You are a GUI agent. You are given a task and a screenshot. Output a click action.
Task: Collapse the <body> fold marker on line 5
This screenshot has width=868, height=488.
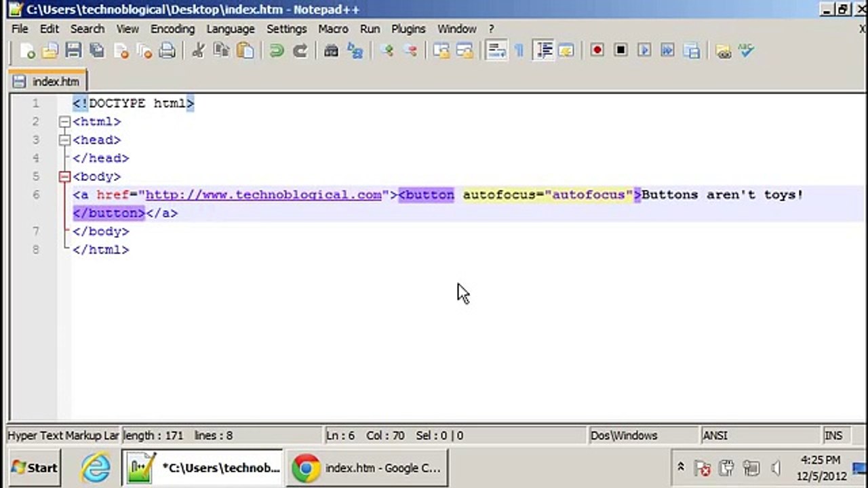pos(64,177)
